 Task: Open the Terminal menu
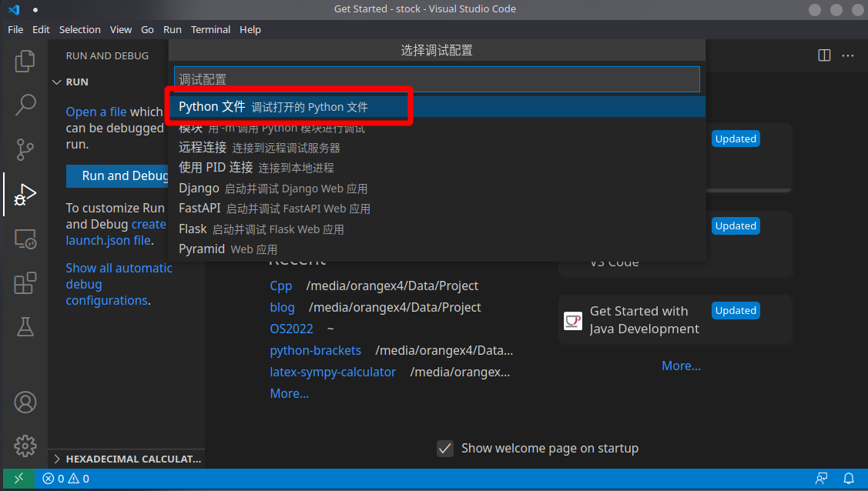210,29
